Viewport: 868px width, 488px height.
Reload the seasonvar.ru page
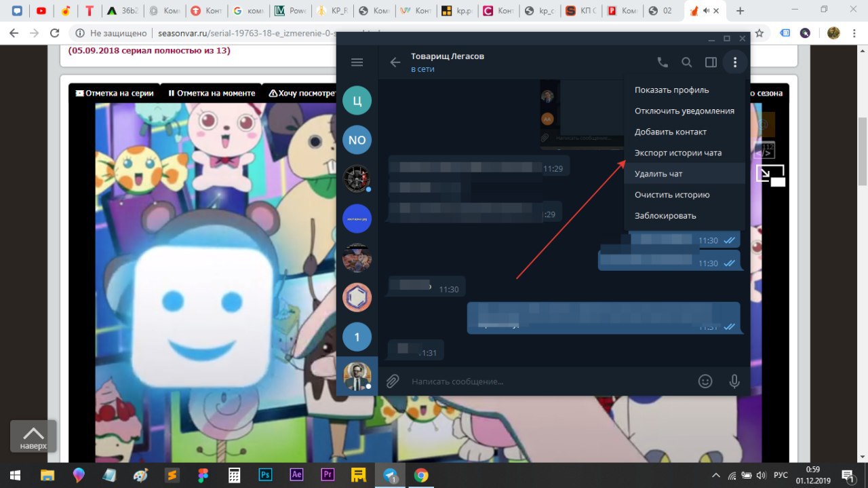[x=54, y=33]
